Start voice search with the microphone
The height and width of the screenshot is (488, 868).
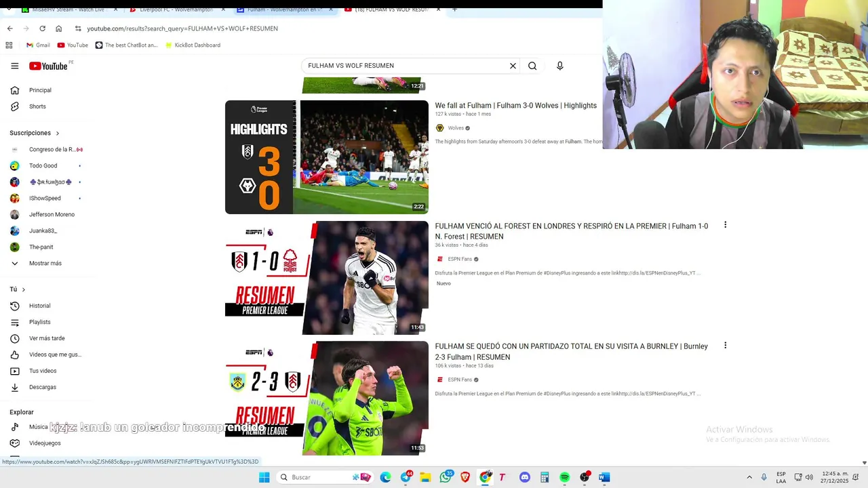tap(559, 66)
